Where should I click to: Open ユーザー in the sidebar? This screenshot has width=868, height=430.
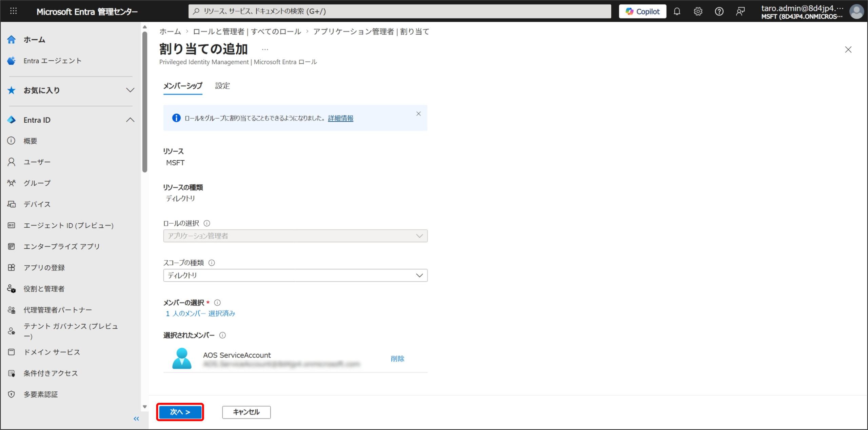click(x=37, y=162)
